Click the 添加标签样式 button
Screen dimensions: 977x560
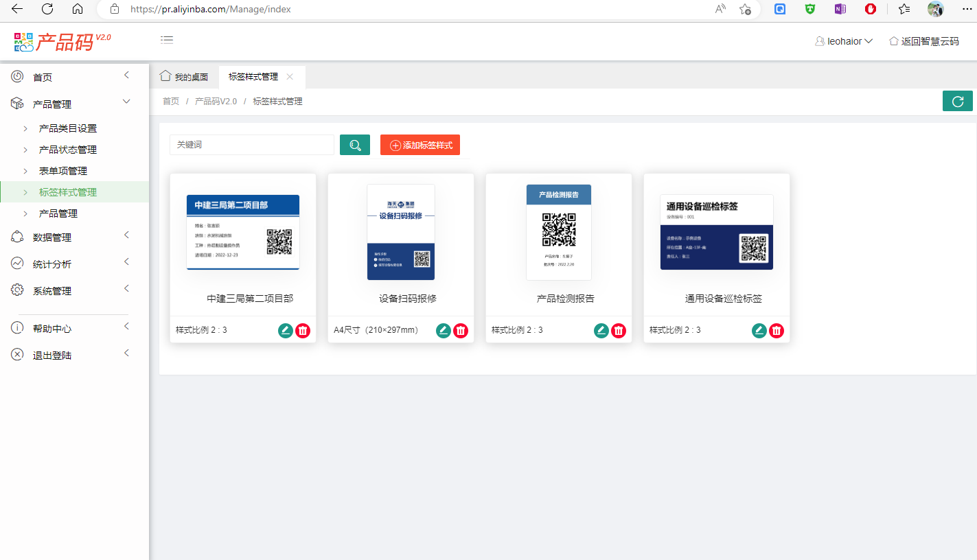pos(420,145)
